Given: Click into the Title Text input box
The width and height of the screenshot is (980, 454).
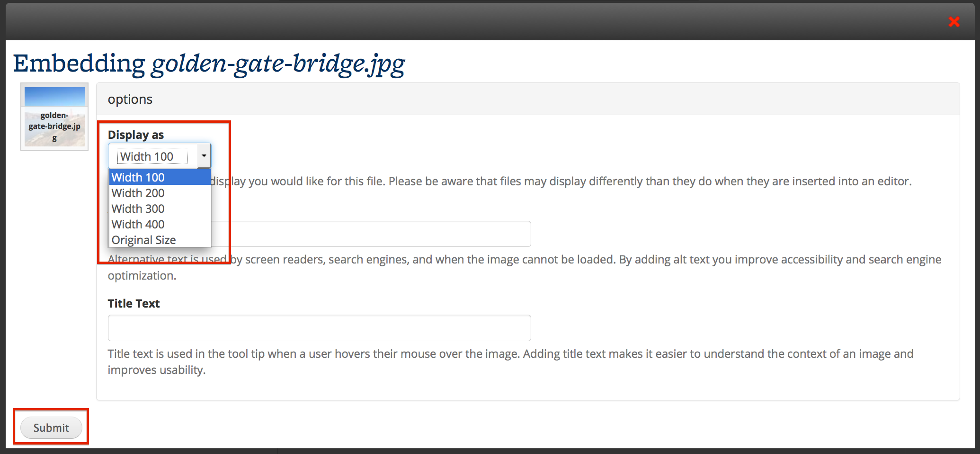Looking at the screenshot, I should [x=319, y=328].
